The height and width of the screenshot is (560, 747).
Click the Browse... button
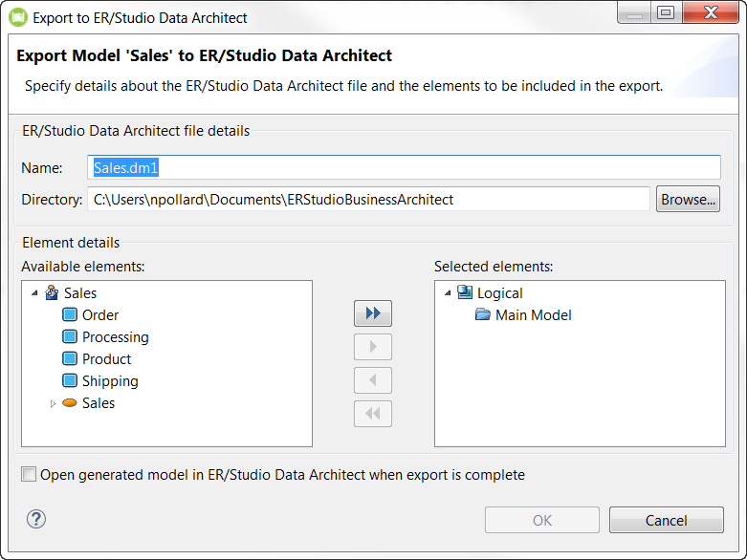[x=688, y=199]
